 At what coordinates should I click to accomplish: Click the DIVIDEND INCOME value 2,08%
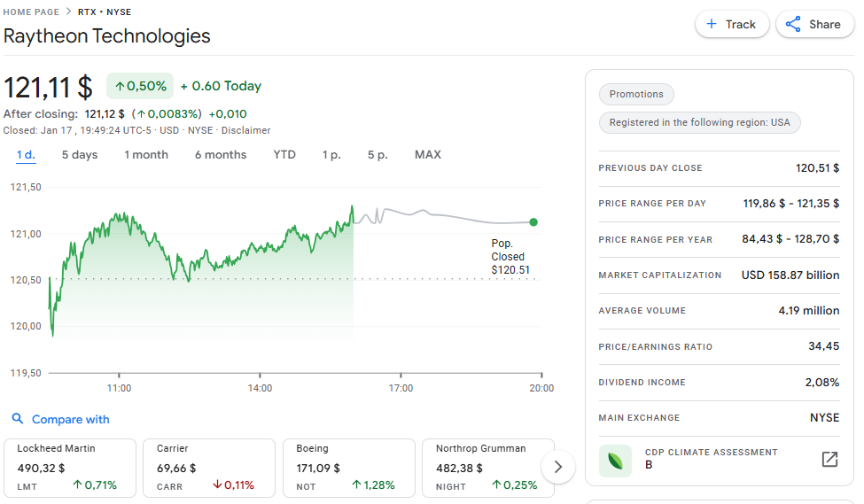[822, 382]
